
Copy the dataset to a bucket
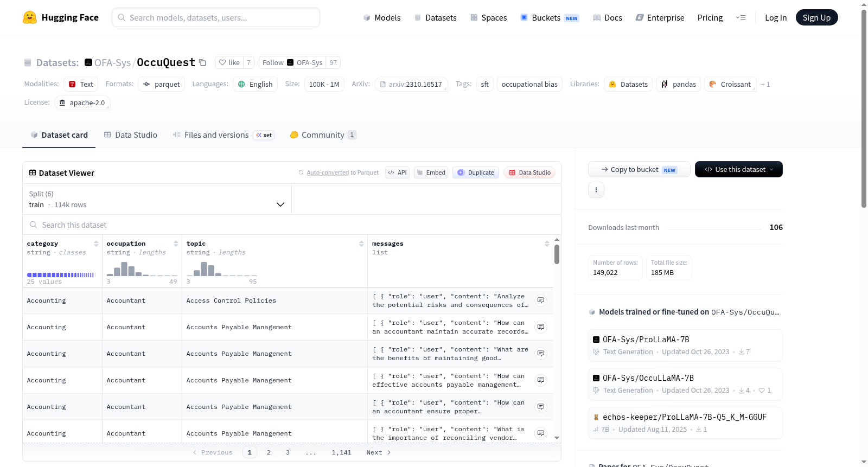[x=639, y=169]
